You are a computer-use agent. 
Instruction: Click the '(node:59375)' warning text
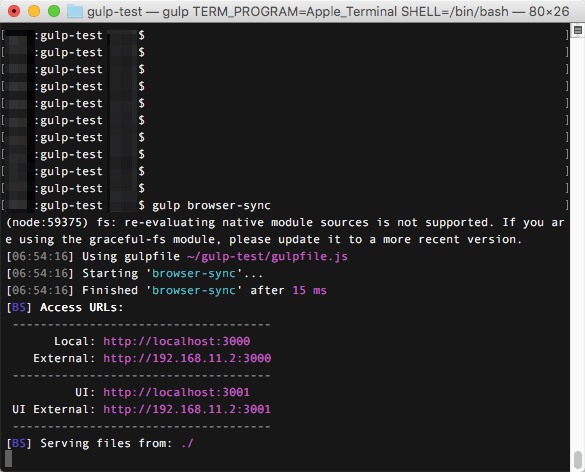[x=47, y=222]
